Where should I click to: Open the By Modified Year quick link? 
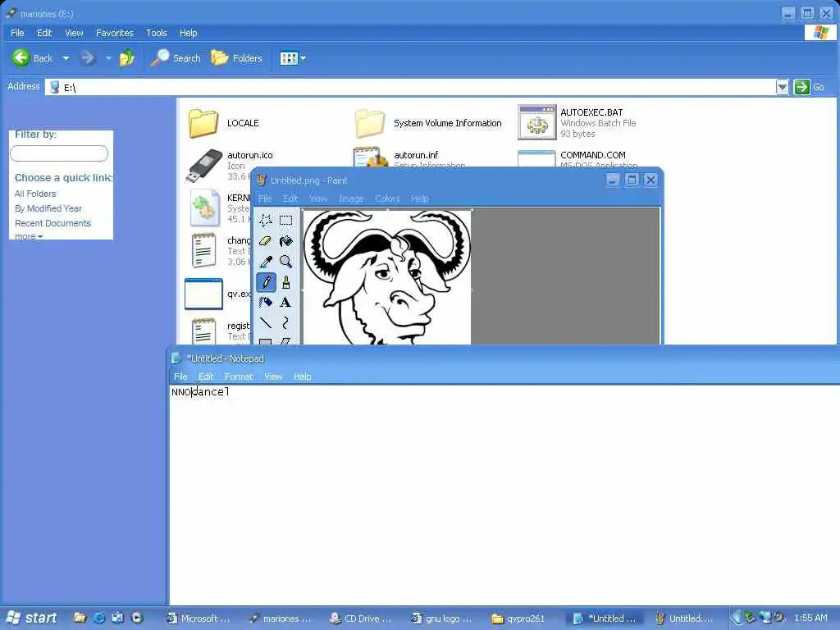48,208
